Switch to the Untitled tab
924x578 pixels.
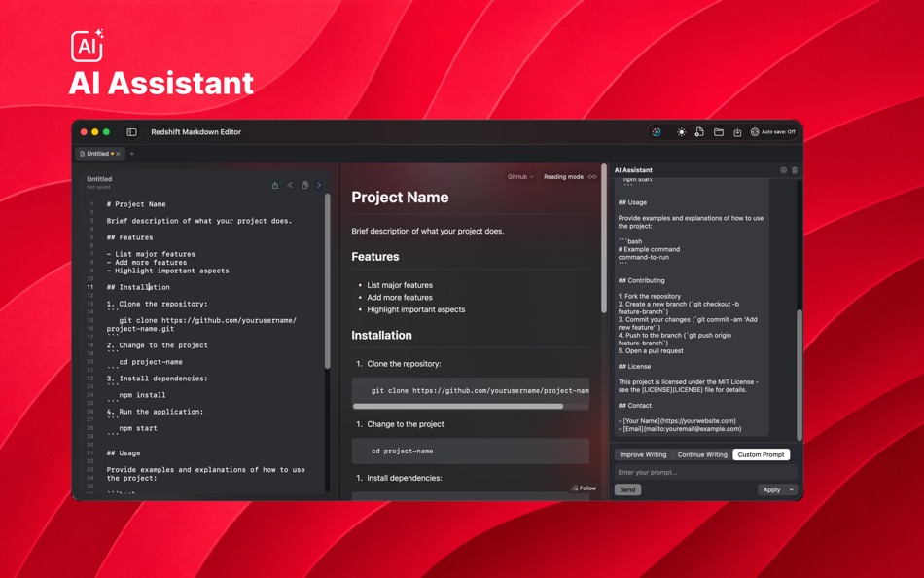[x=99, y=153]
